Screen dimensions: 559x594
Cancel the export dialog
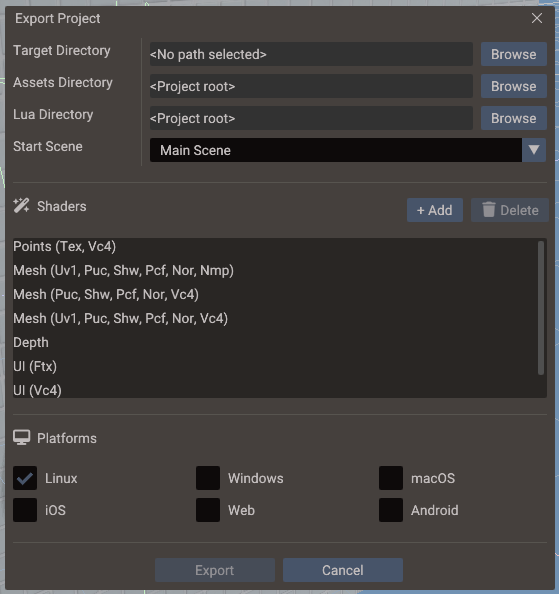point(343,570)
